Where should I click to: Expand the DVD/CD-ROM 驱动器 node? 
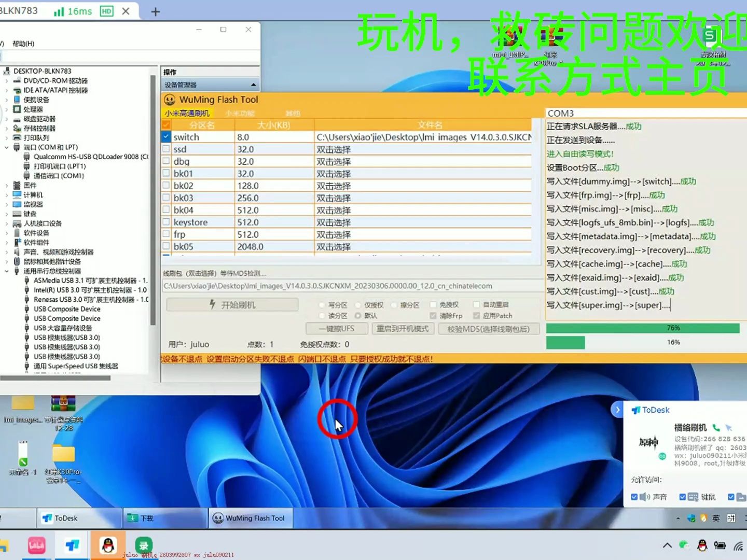(x=7, y=81)
